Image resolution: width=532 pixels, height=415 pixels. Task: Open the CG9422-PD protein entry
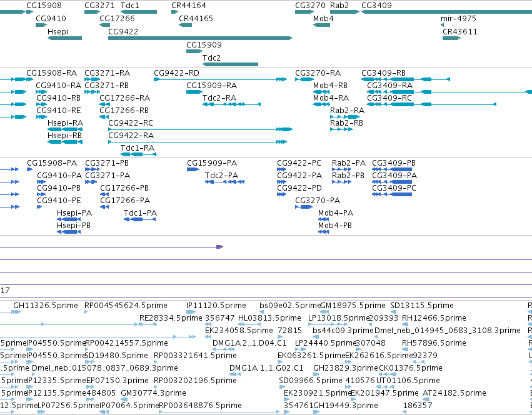[x=281, y=194]
